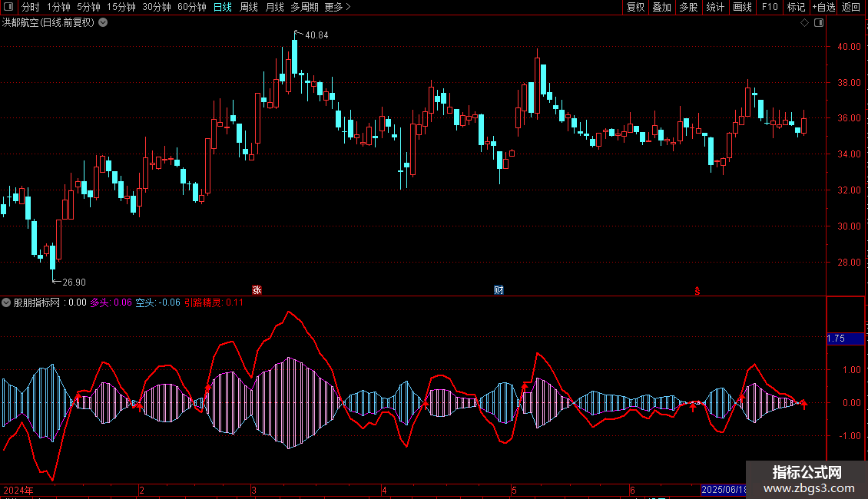Click the 引路精灵: 0.11 value label
Screen dimensions: 868x499
[214, 302]
